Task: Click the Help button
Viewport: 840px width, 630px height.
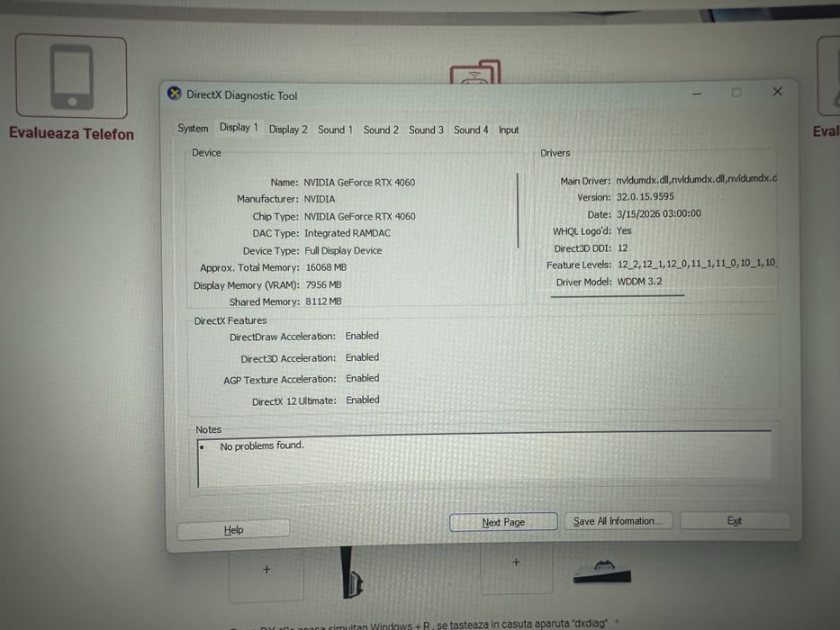Action: [233, 530]
